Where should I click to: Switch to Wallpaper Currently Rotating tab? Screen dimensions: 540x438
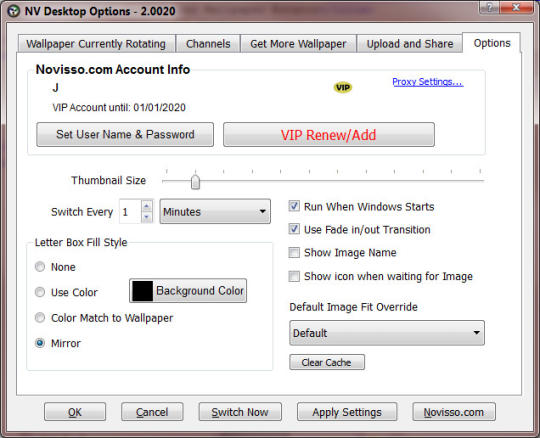click(x=96, y=44)
